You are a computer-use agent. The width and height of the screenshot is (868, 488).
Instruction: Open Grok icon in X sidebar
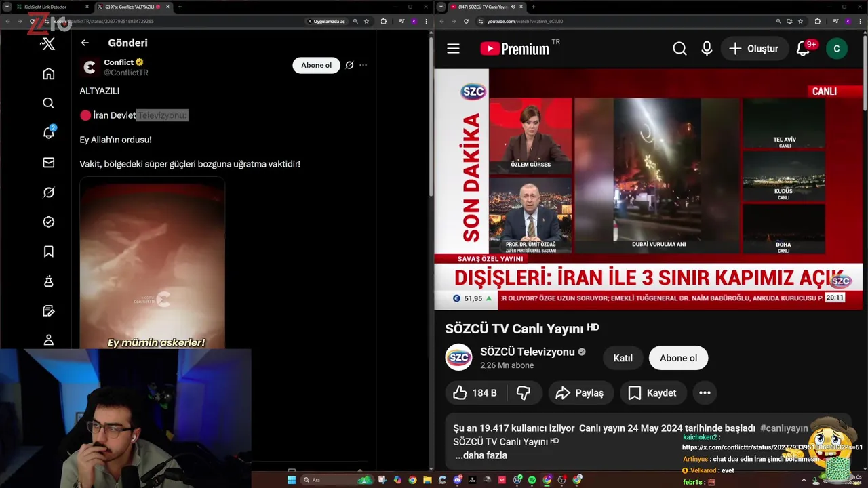[x=48, y=192]
